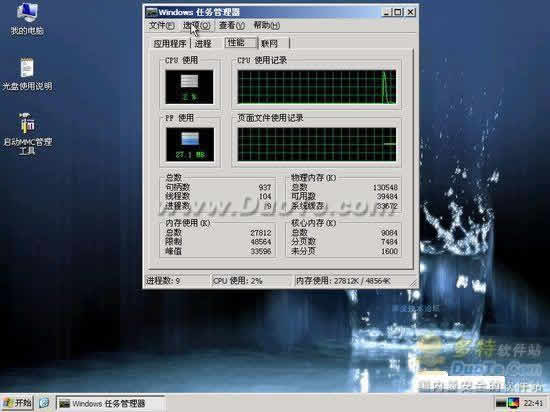Image resolution: width=550 pixels, height=412 pixels.
Task: Click the 句柄数 value 937
Action: coord(265,188)
